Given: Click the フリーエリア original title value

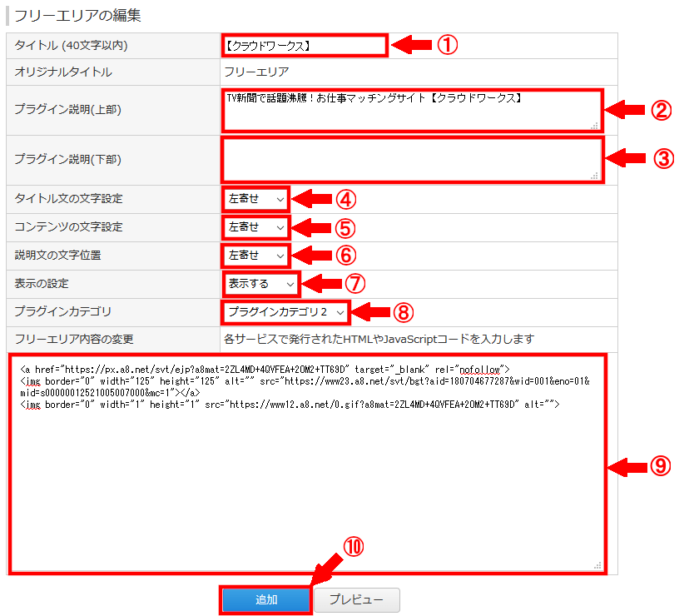Looking at the screenshot, I should [256, 72].
